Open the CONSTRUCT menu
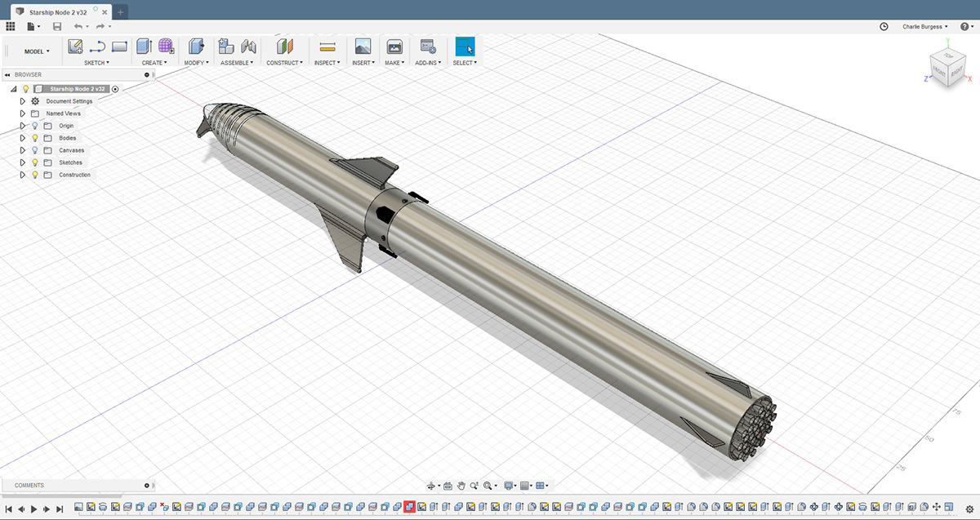Image resolution: width=980 pixels, height=520 pixels. point(284,63)
